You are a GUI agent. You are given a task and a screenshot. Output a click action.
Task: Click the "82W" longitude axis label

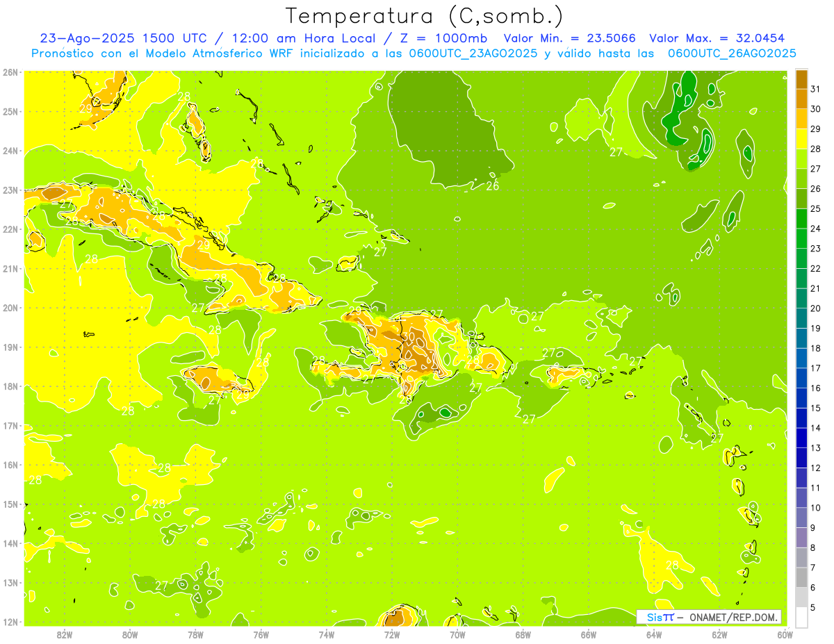click(64, 634)
